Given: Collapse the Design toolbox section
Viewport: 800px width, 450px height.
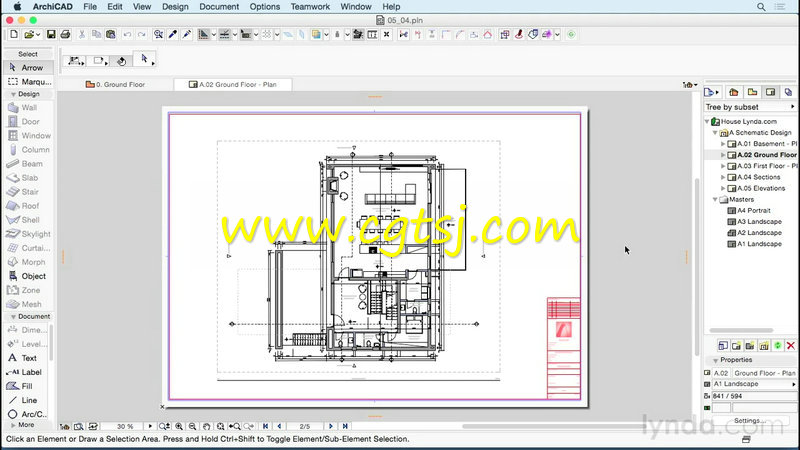Looking at the screenshot, I should point(13,94).
